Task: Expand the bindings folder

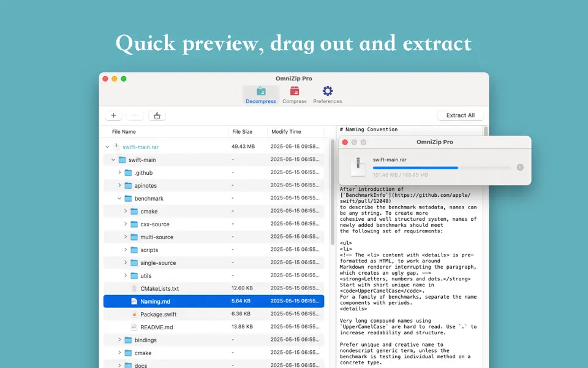Action: click(119, 340)
